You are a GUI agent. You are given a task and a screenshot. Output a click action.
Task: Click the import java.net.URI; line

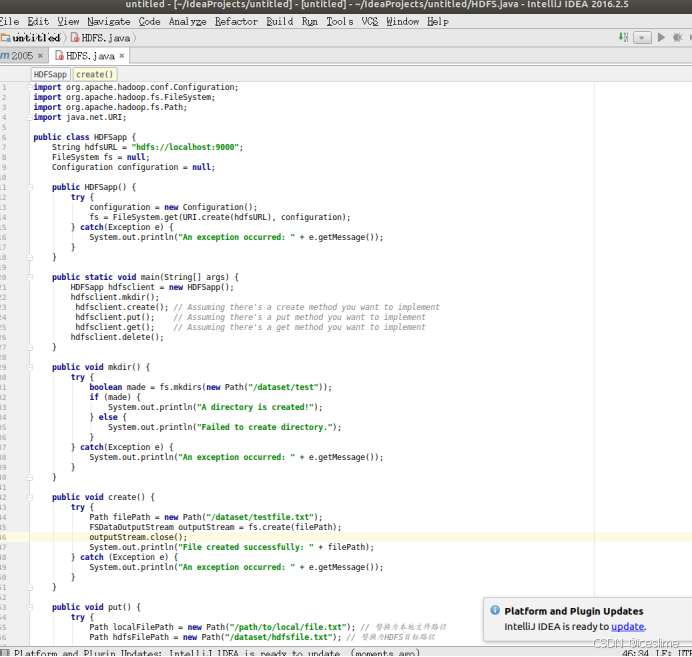pyautogui.click(x=80, y=117)
